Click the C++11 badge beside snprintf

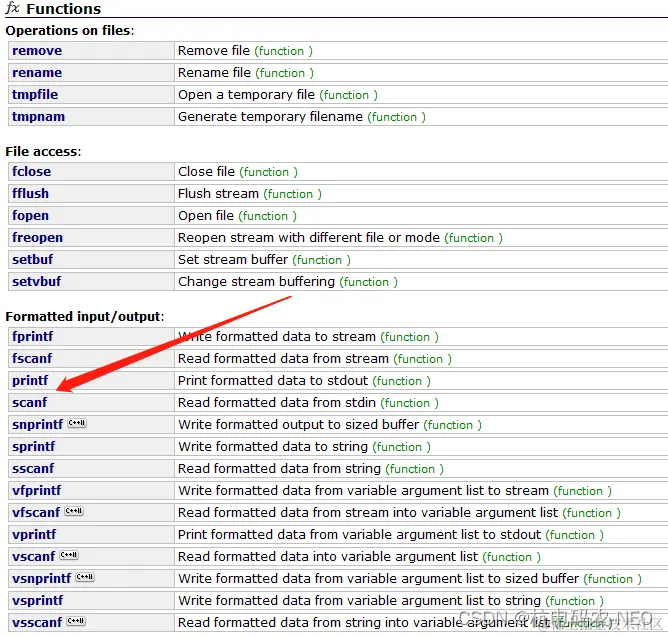click(x=77, y=423)
